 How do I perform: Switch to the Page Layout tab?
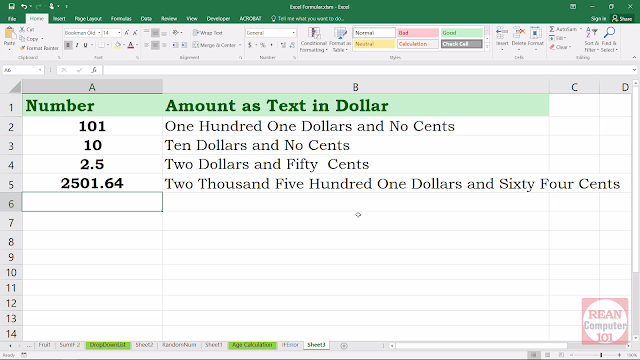[x=88, y=19]
